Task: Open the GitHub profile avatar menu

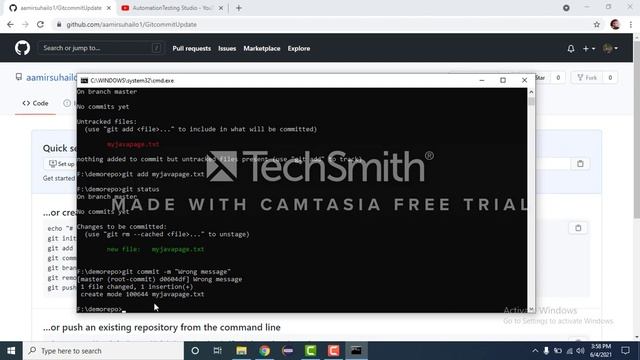Action: pyautogui.click(x=610, y=49)
